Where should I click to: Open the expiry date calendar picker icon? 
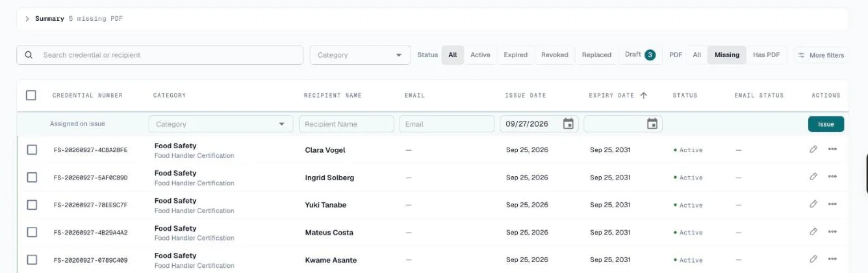click(x=652, y=123)
